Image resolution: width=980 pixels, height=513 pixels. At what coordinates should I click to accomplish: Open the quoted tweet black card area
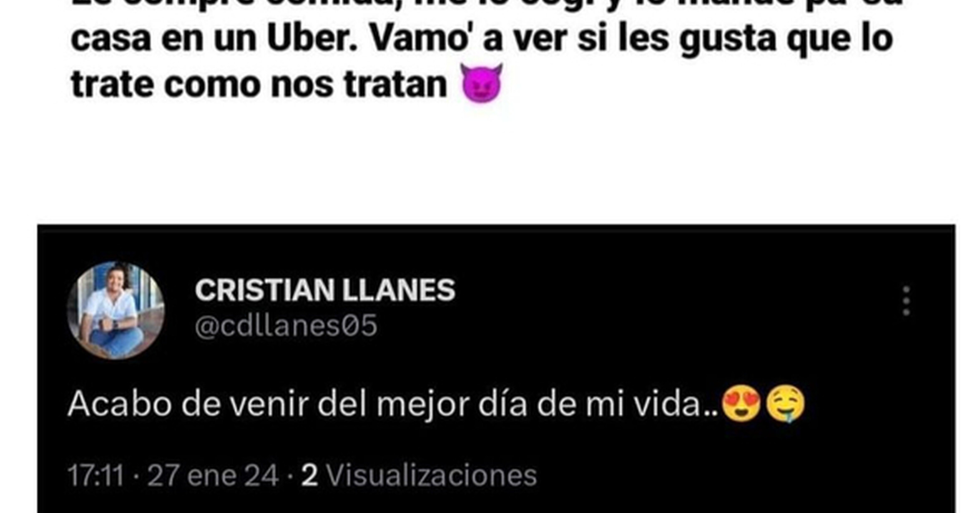tap(496, 369)
